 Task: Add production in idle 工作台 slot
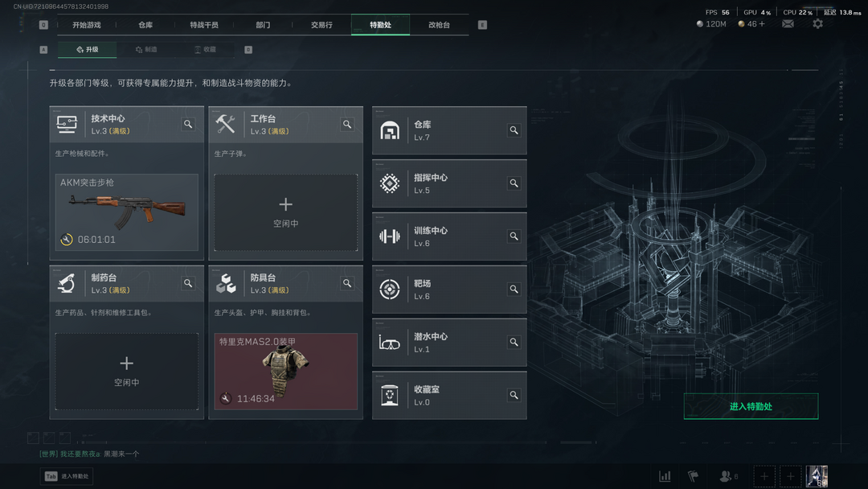pyautogui.click(x=285, y=212)
